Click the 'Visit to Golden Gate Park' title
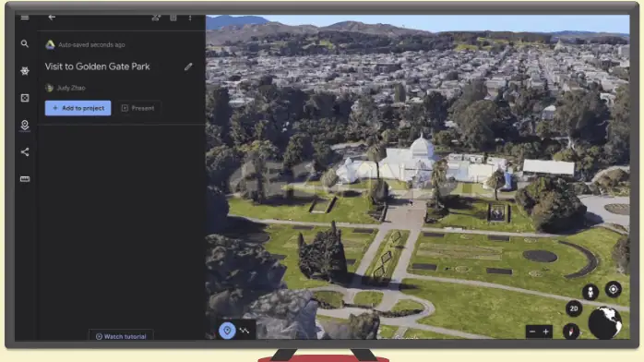644x362 pixels. pyautogui.click(x=98, y=66)
